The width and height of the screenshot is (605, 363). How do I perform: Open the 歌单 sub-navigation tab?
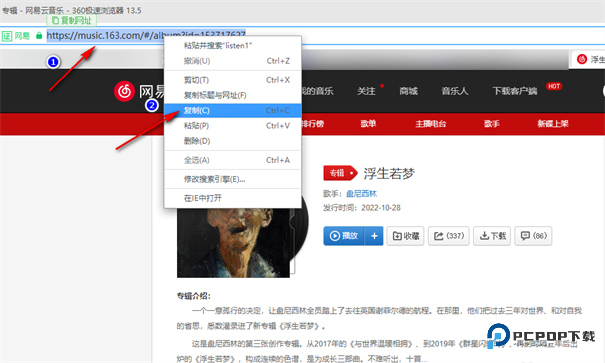[368, 124]
